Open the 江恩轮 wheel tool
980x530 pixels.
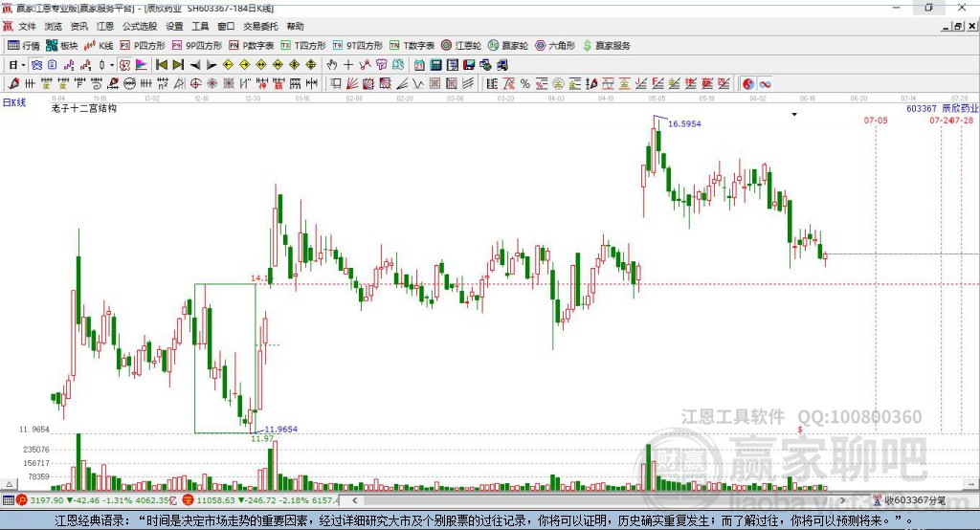click(461, 46)
